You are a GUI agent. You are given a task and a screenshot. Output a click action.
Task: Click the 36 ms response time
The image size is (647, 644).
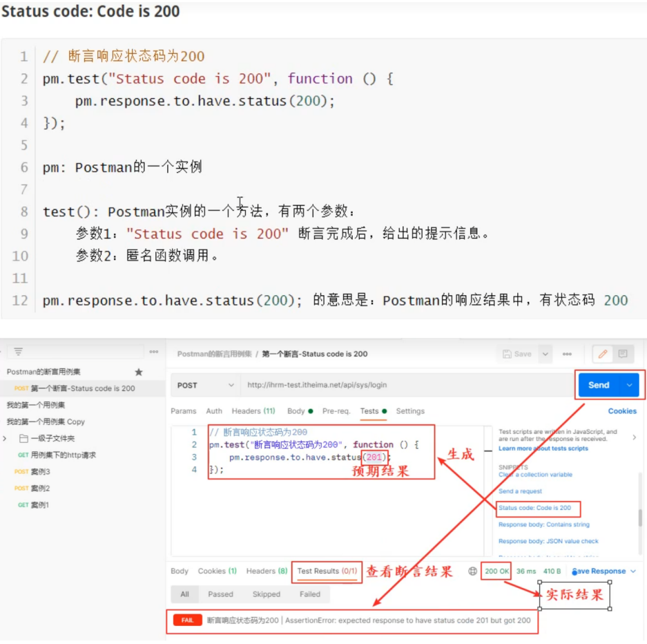526,571
